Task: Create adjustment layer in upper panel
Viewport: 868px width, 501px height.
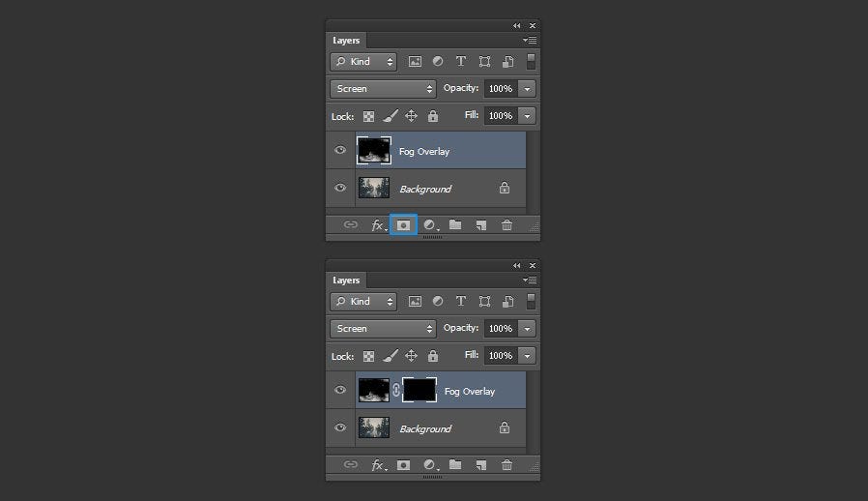Action: click(x=430, y=225)
